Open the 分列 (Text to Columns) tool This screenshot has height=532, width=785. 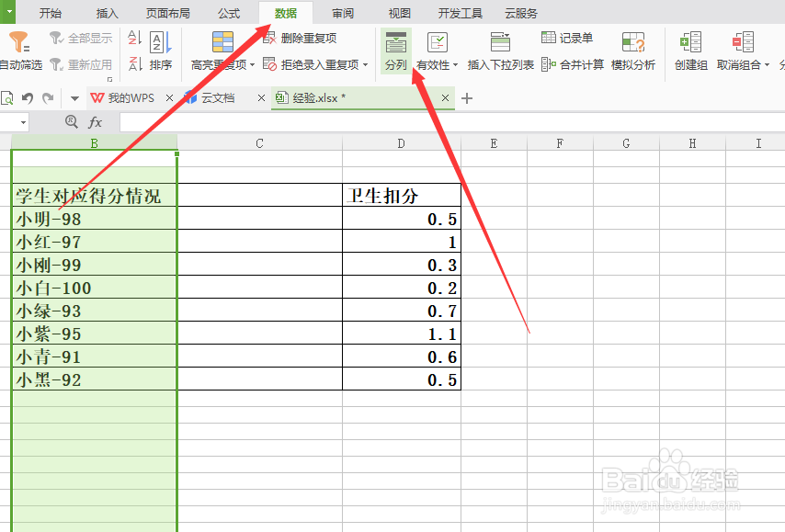[x=395, y=51]
